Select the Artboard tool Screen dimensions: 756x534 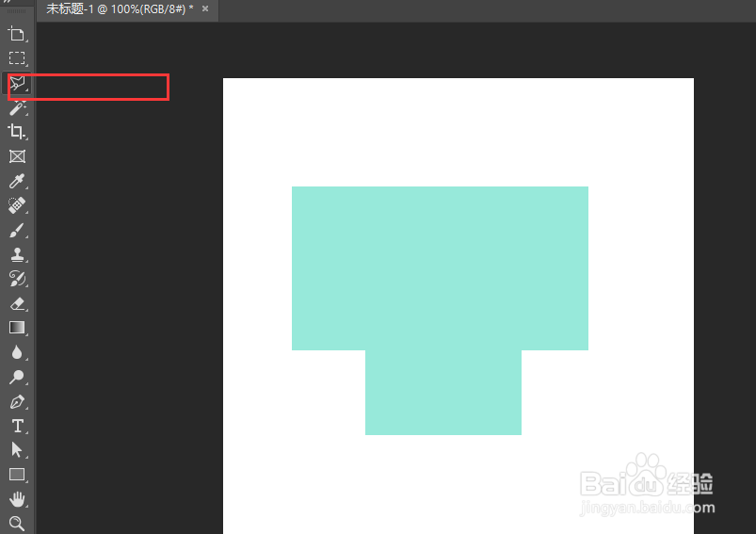(x=17, y=34)
